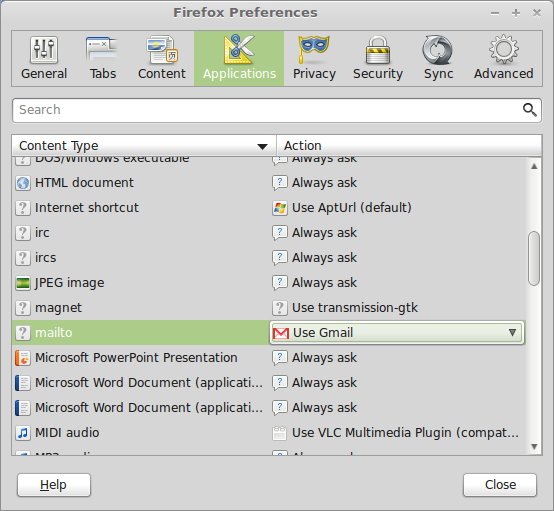
Task: Open the Use Gmail action dropdown
Action: [397, 333]
